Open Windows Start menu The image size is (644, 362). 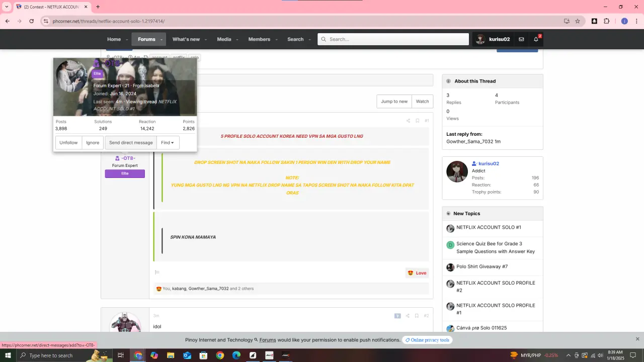pyautogui.click(x=8, y=355)
